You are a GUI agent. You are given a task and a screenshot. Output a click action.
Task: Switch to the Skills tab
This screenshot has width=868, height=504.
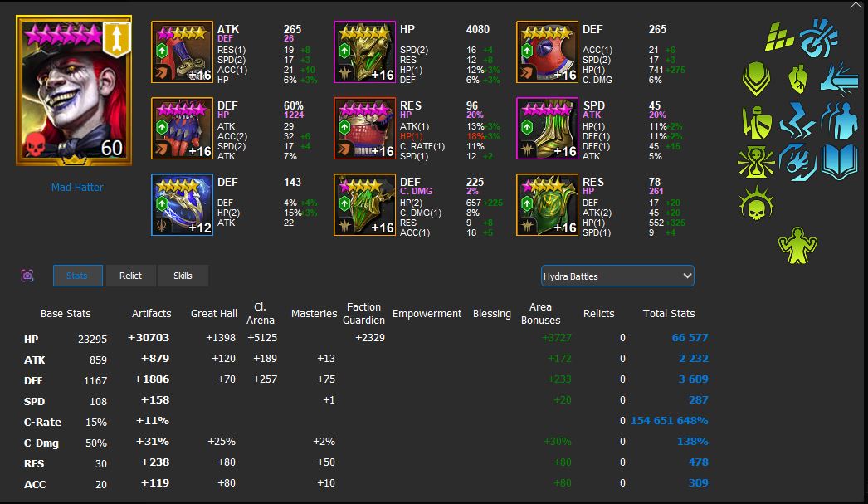coord(183,276)
